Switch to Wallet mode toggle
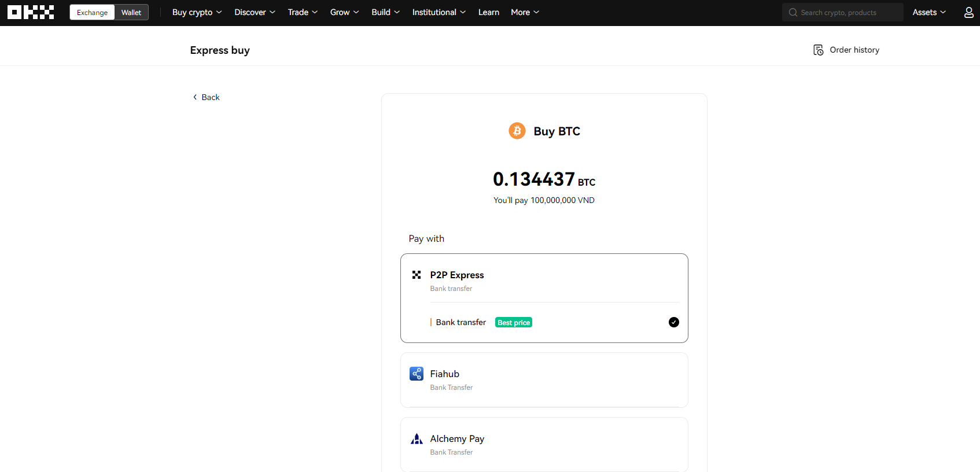The image size is (980, 472). point(131,12)
